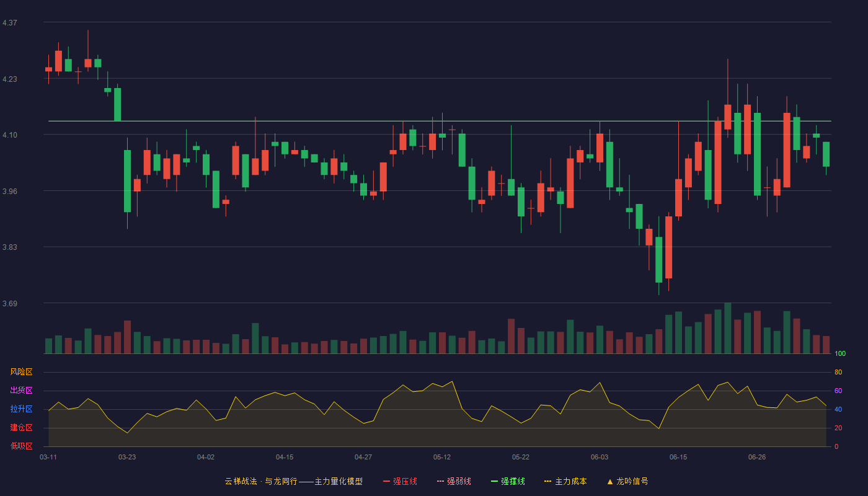Click the magenta 60 indicator axis value
This screenshot has height=496, width=868.
[838, 391]
